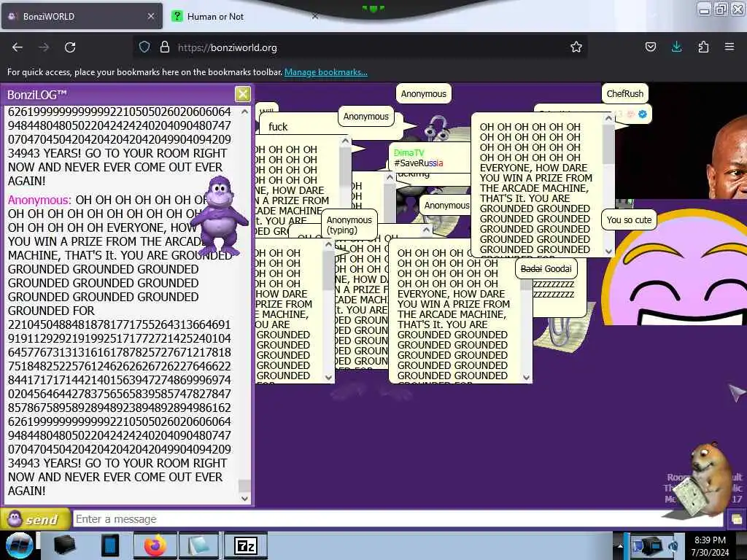747x560 pixels.
Task: Click the fuck speech bubble text
Action: pos(278,127)
